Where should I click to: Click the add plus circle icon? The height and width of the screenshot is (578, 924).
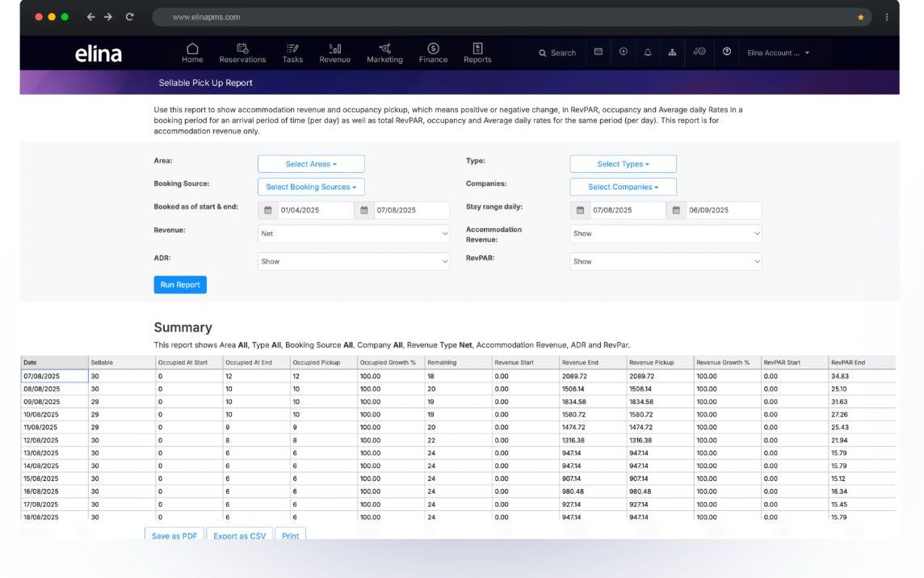tap(623, 53)
